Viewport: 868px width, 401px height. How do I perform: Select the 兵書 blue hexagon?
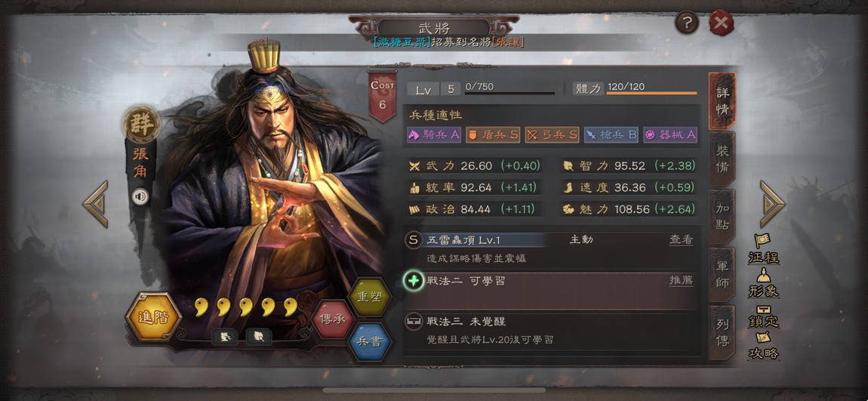[369, 342]
